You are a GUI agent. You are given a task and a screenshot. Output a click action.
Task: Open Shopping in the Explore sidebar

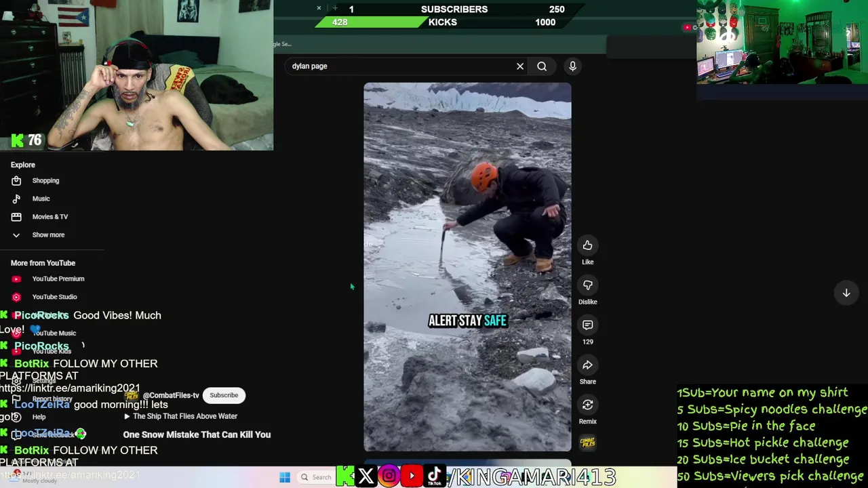pyautogui.click(x=45, y=181)
